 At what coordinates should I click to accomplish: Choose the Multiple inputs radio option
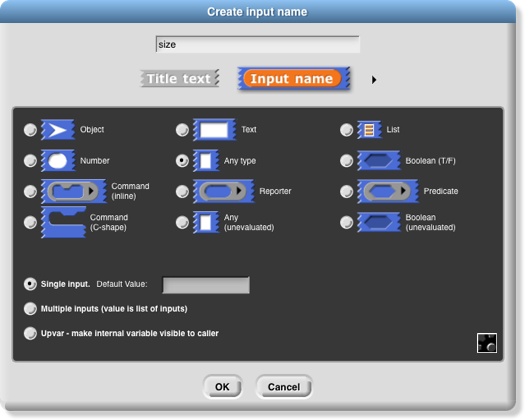pos(30,309)
